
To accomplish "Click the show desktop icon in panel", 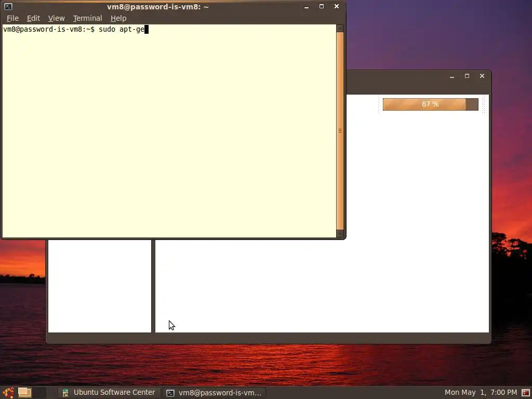I will [x=24, y=393].
